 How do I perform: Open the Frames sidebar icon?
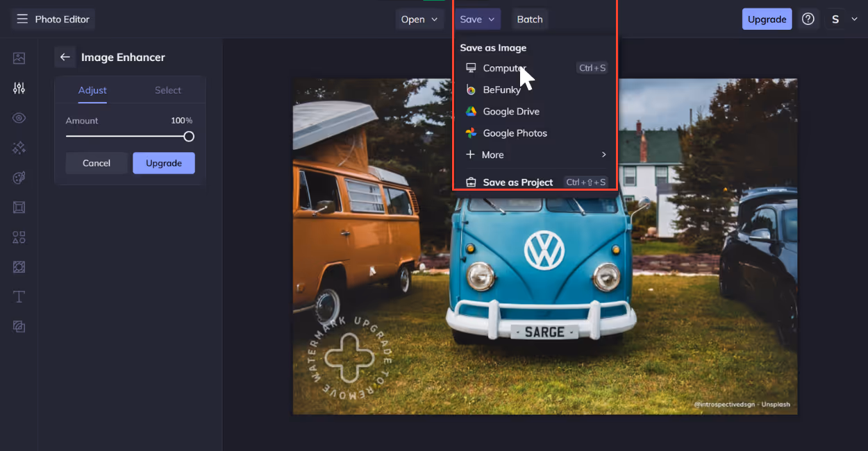point(19,207)
